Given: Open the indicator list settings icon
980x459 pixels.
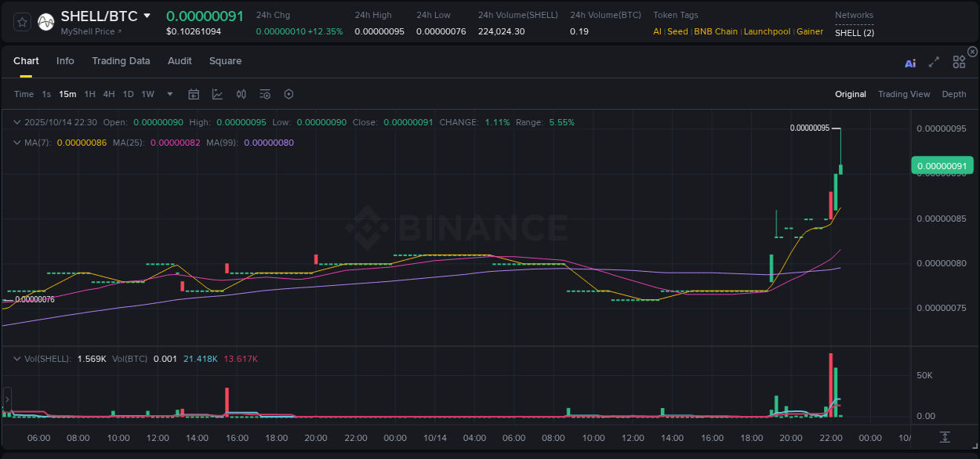Looking at the screenshot, I should (264, 94).
